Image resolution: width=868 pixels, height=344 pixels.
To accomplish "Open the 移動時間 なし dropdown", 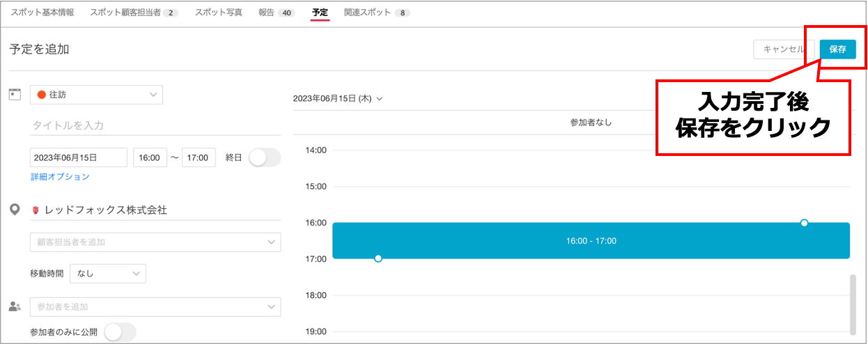I will [x=108, y=274].
